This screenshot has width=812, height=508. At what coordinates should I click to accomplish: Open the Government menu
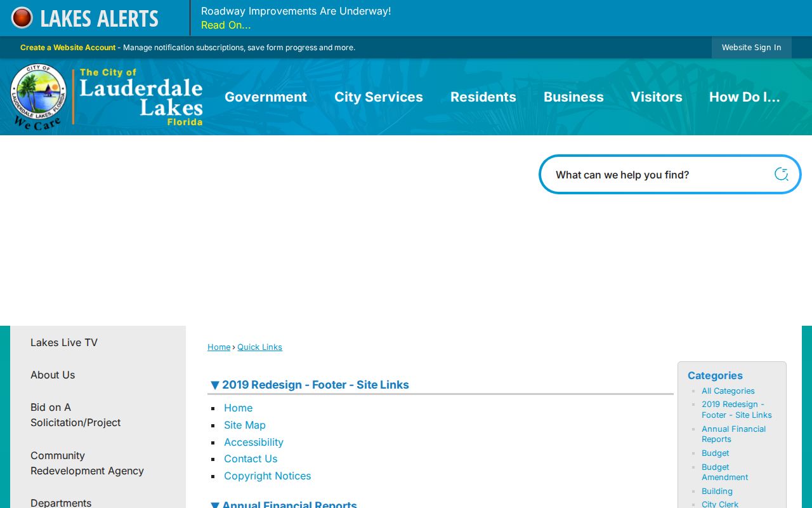click(266, 97)
